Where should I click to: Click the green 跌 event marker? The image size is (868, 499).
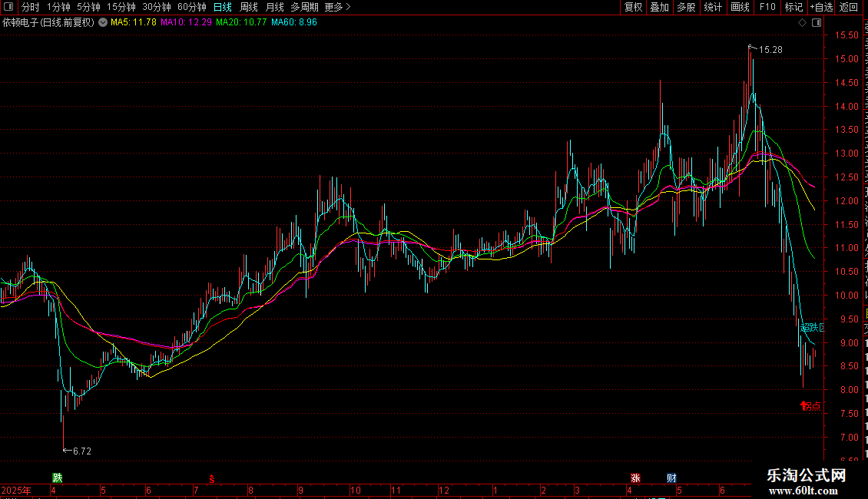(x=57, y=478)
